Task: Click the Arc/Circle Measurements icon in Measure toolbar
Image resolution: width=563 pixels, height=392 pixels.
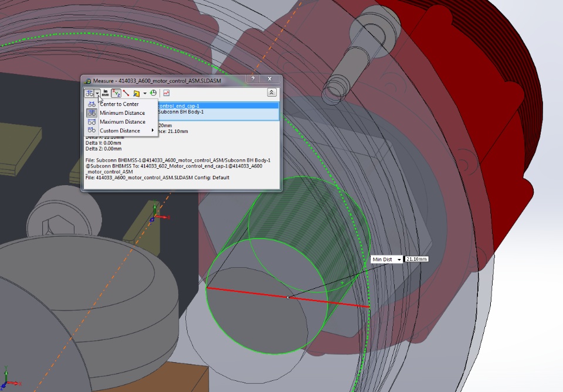Action: click(89, 93)
